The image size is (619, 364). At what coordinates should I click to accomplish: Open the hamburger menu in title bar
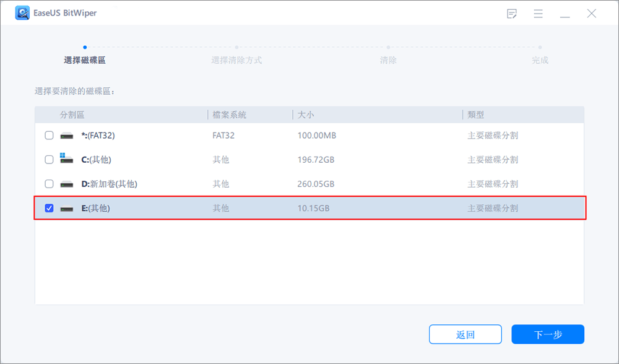point(539,14)
